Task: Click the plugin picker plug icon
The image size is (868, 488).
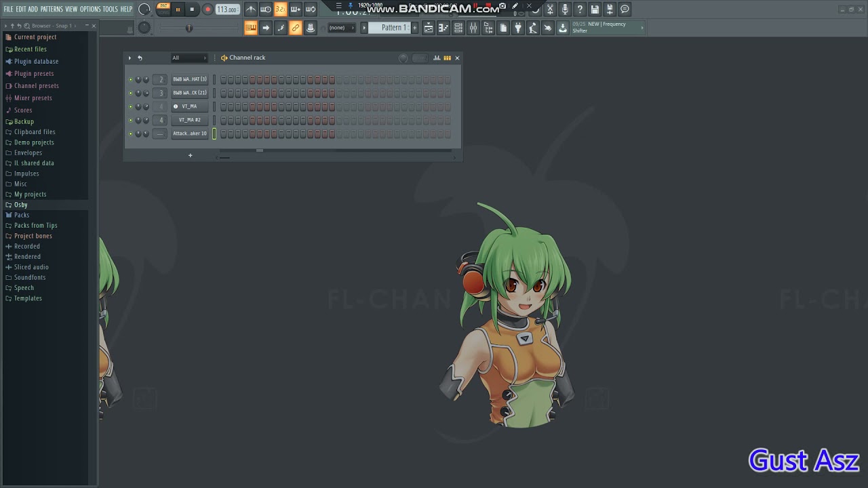Action: 518,28
